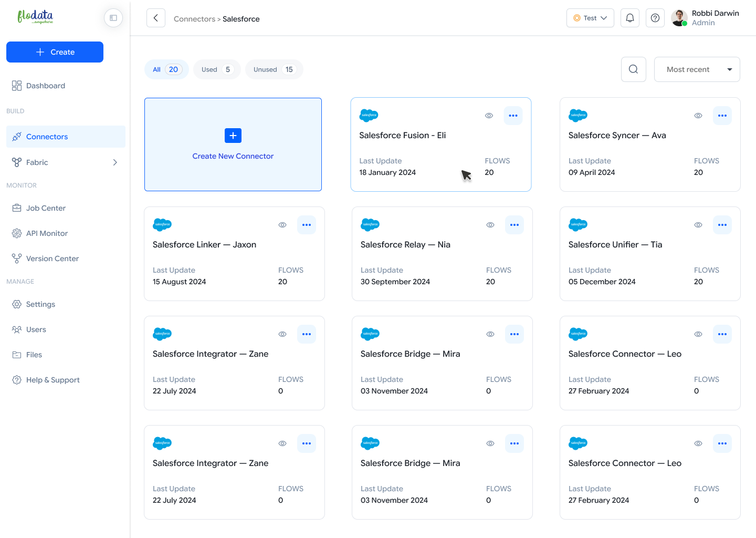756x538 pixels.
Task: Open the notifications bell
Action: [630, 18]
